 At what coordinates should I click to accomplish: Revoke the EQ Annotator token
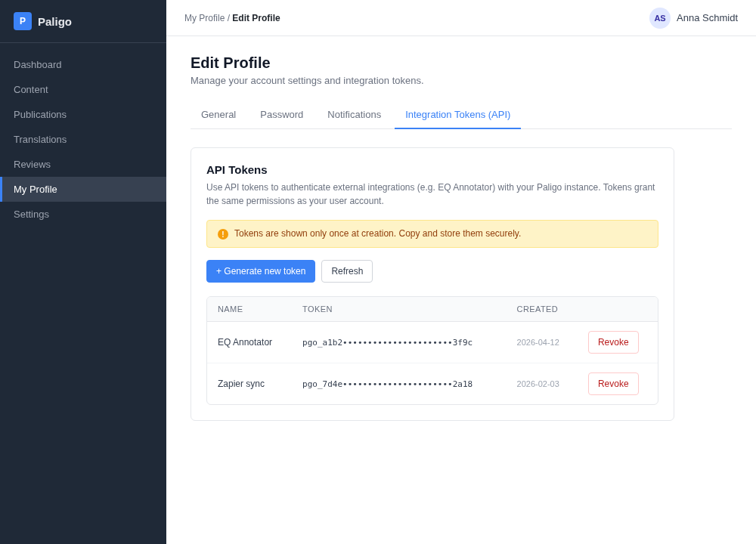613,342
